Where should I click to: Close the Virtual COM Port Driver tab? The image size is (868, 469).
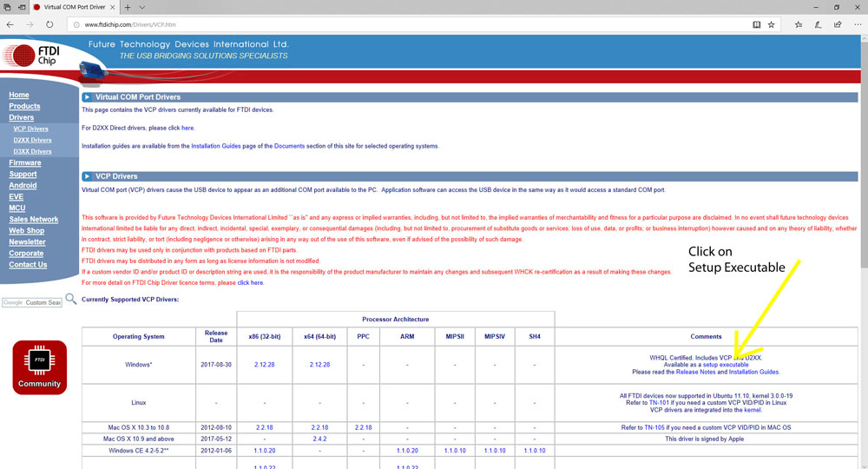tap(112, 7)
